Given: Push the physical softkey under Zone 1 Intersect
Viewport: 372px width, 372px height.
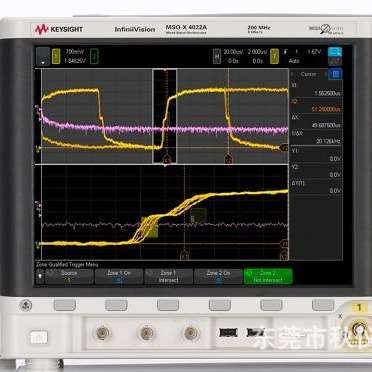Looking at the screenshot, I should [168, 305].
